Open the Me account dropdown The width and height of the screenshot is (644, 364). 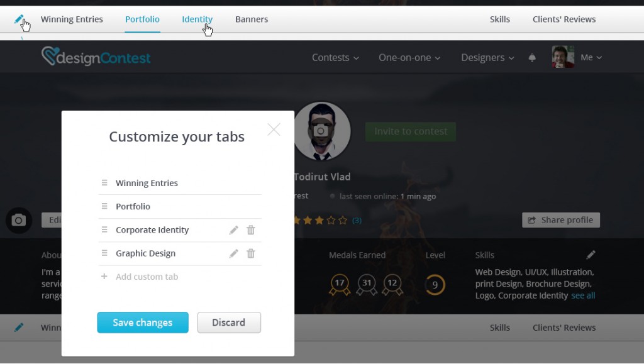click(x=591, y=58)
